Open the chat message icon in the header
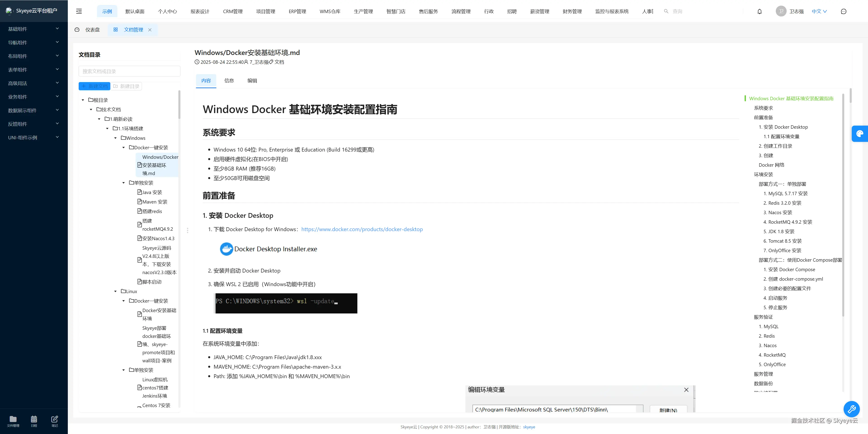This screenshot has width=868, height=434. coord(843,11)
